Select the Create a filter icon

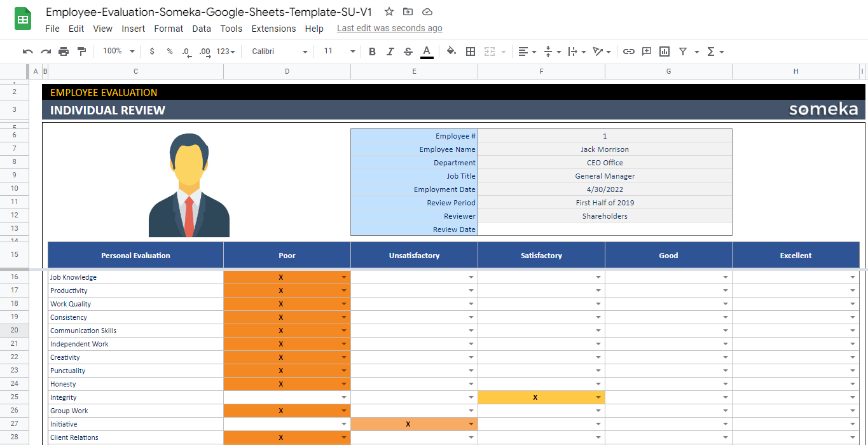[682, 51]
